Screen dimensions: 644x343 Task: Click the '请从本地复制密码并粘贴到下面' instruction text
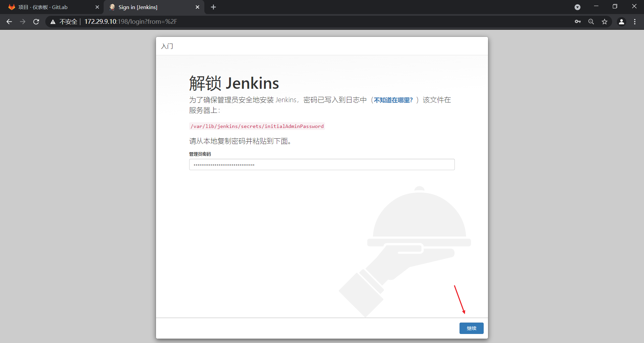240,141
